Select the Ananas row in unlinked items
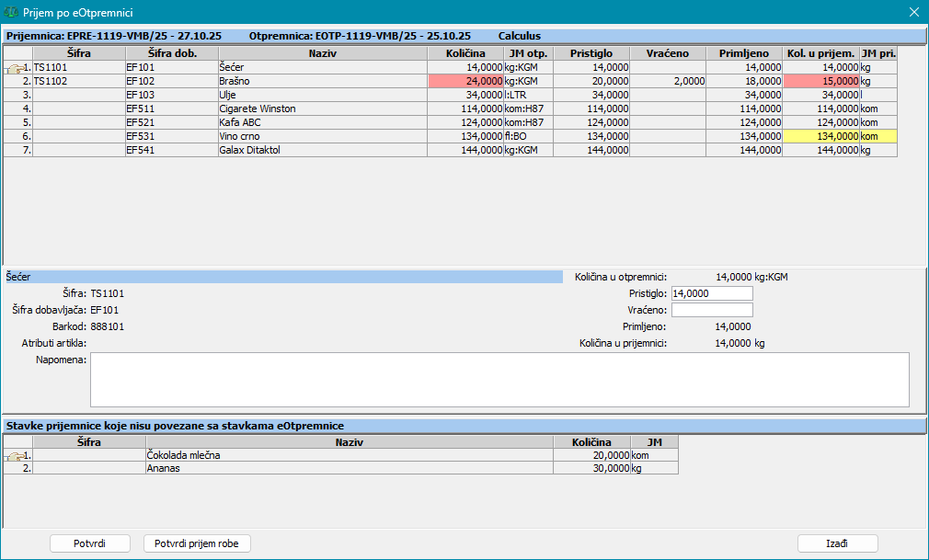 349,468
